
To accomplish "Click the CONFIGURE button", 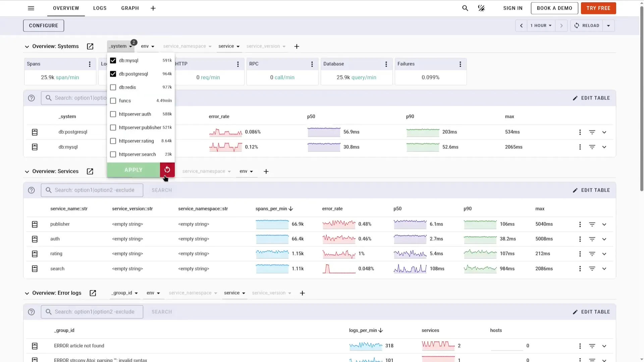I will [43, 25].
